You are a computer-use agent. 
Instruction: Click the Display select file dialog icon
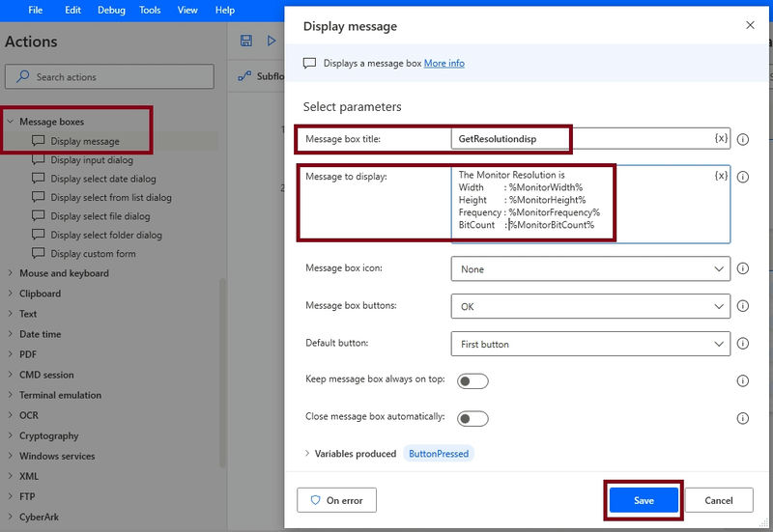(38, 215)
